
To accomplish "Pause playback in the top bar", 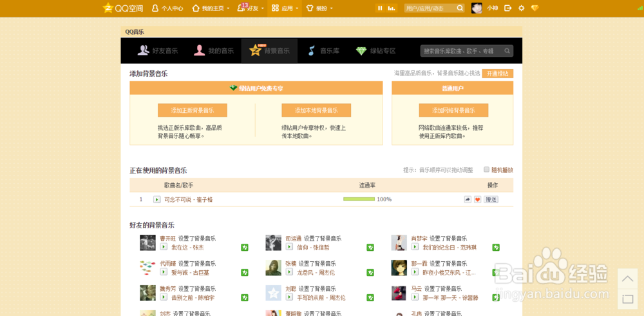I will point(381,8).
